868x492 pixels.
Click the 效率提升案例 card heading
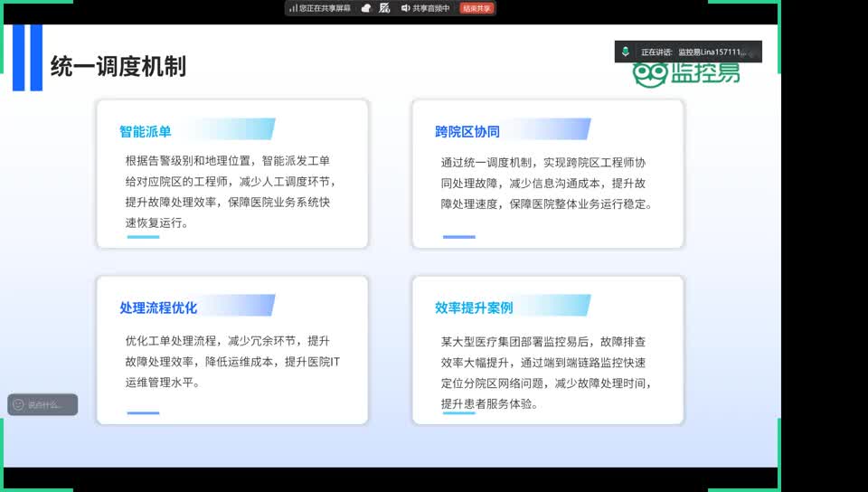point(474,307)
